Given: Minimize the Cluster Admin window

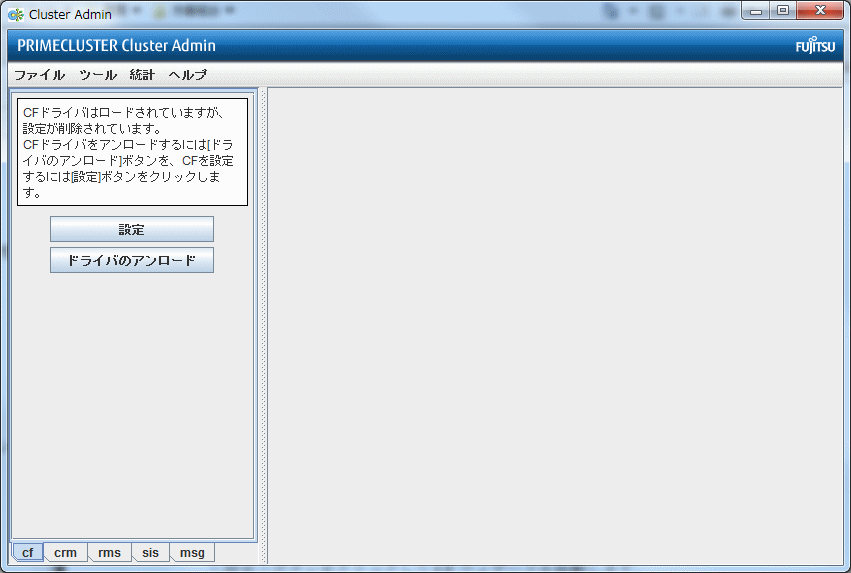Looking at the screenshot, I should tap(755, 10).
